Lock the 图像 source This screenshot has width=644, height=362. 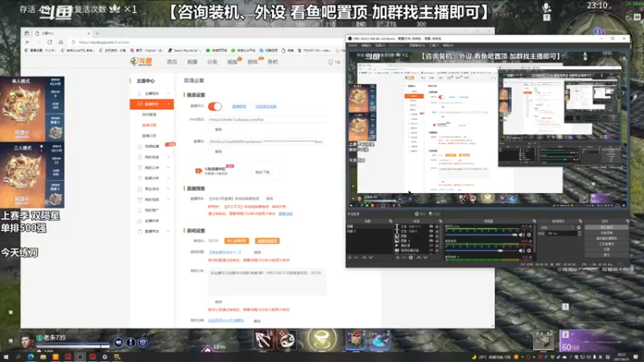(437, 236)
